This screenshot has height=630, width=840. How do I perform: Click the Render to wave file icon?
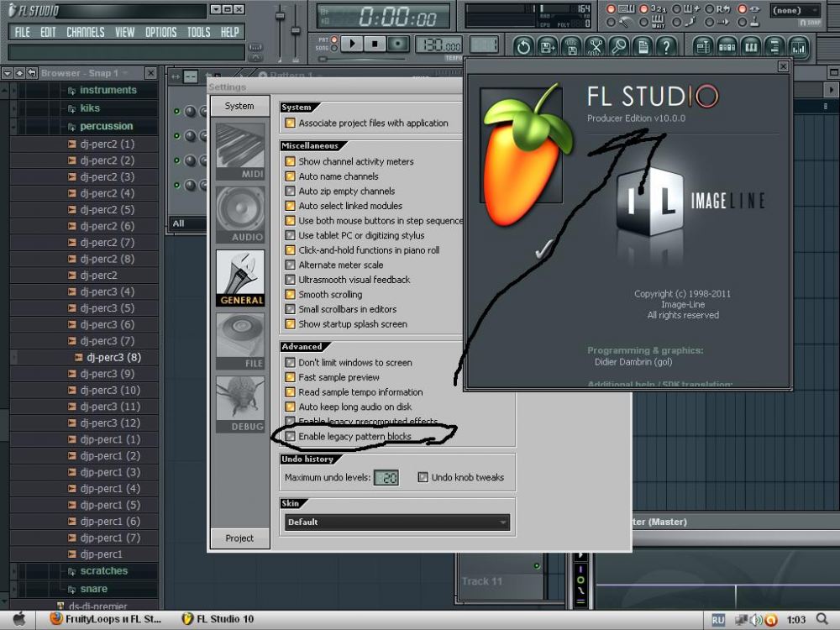[571, 47]
